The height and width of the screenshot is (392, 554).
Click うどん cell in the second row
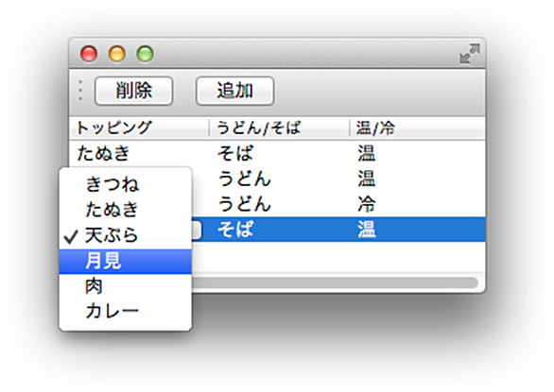245,179
